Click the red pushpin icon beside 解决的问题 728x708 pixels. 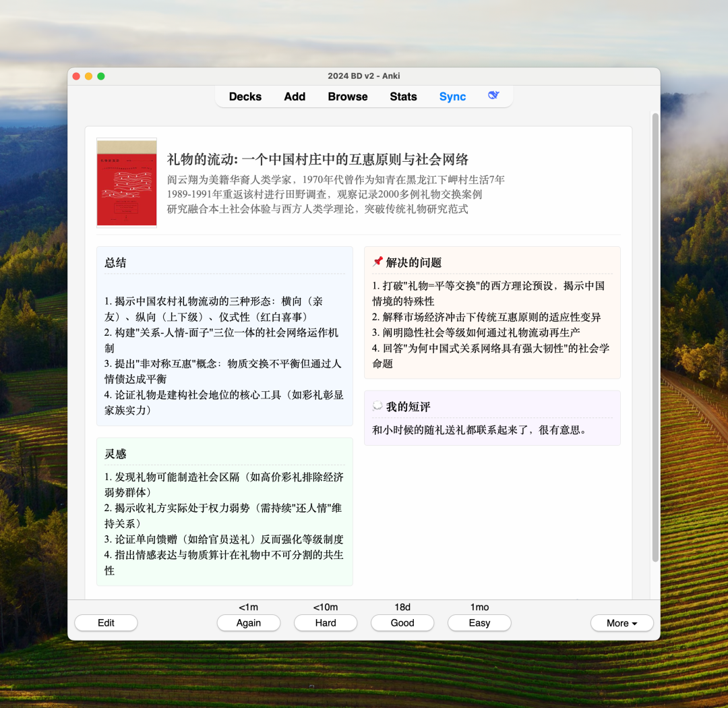coord(377,262)
